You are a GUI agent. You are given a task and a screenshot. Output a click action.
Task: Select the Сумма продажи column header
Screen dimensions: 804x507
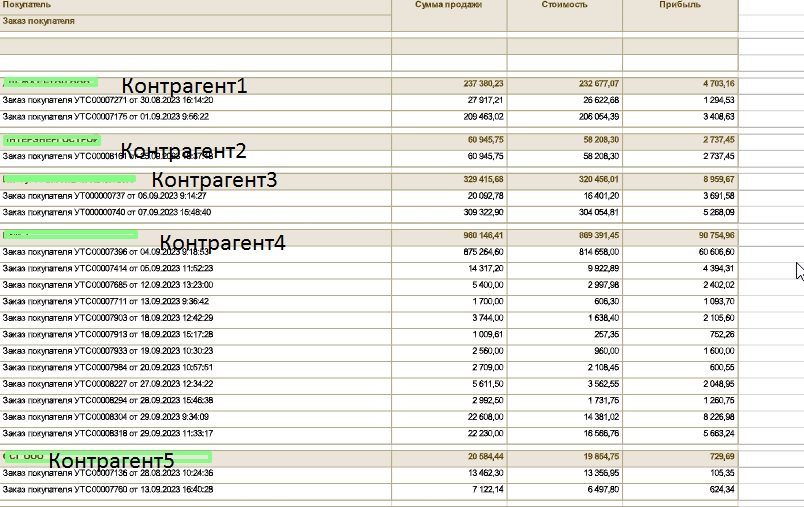click(x=448, y=5)
